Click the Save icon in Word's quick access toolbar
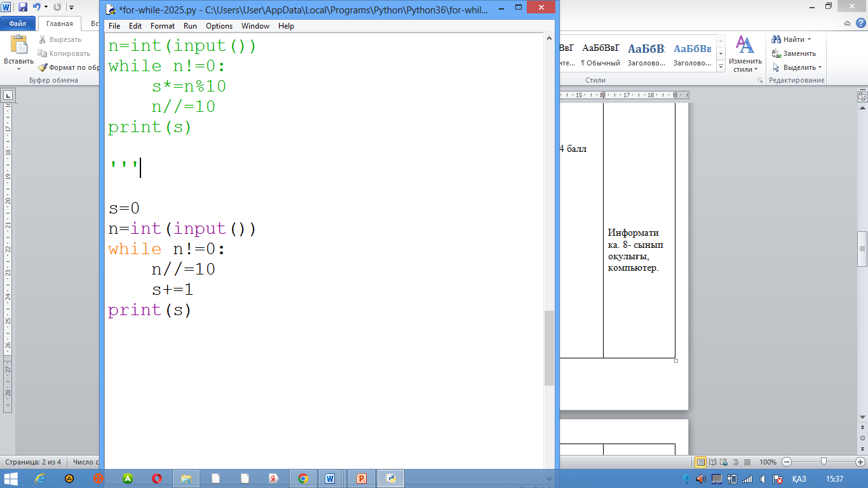This screenshot has width=868, height=488. coord(23,8)
